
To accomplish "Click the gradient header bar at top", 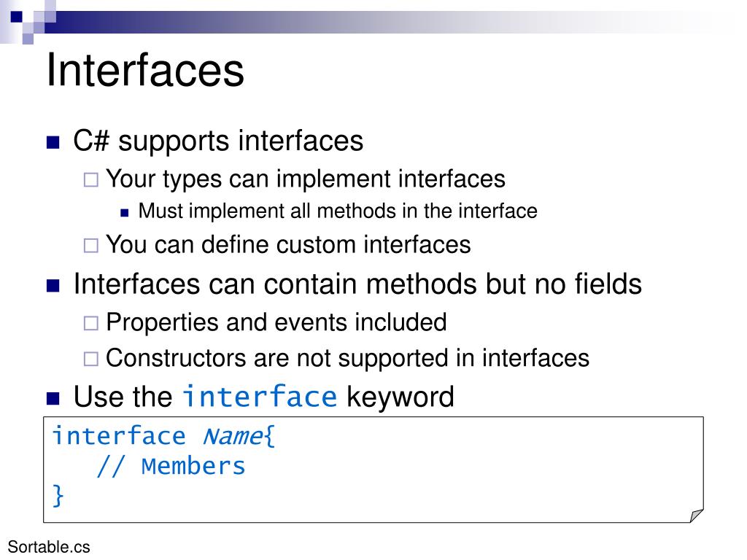I will click(x=381, y=22).
